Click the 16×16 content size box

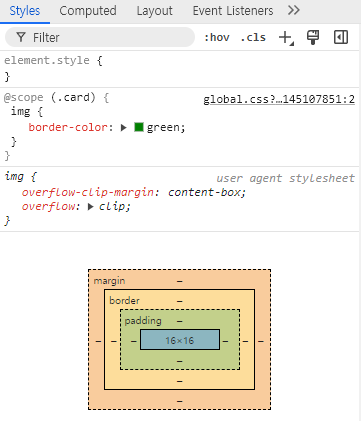coord(180,340)
